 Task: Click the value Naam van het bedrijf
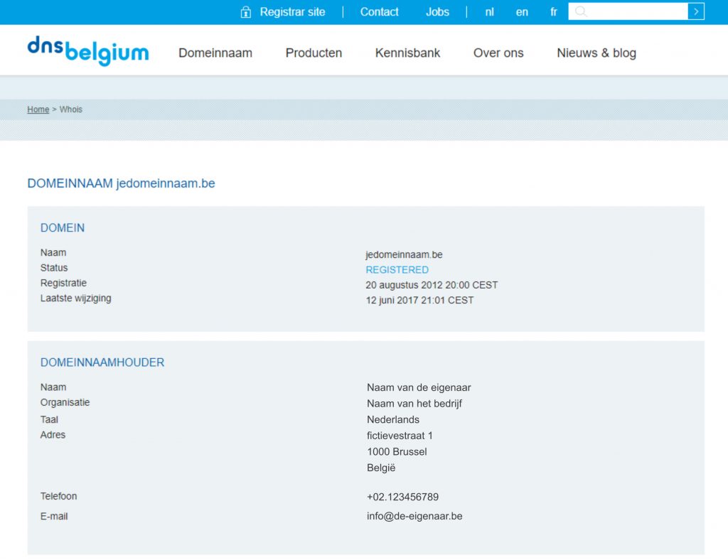414,404
